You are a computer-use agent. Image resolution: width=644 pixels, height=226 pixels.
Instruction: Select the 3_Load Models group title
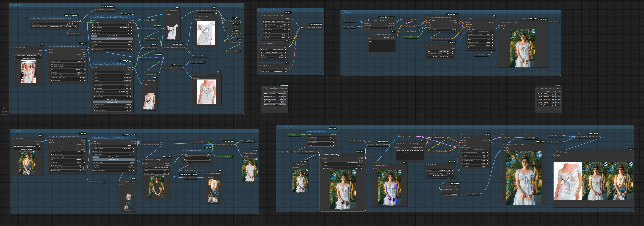click(x=267, y=10)
